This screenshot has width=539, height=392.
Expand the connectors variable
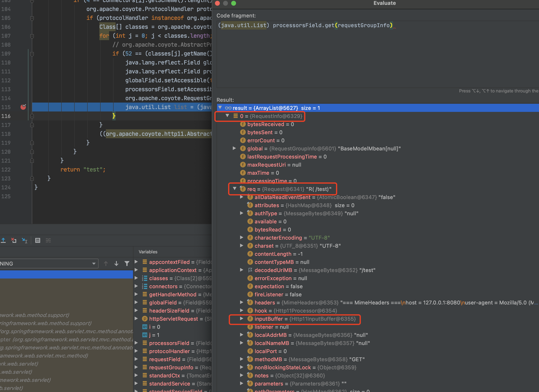click(x=136, y=286)
